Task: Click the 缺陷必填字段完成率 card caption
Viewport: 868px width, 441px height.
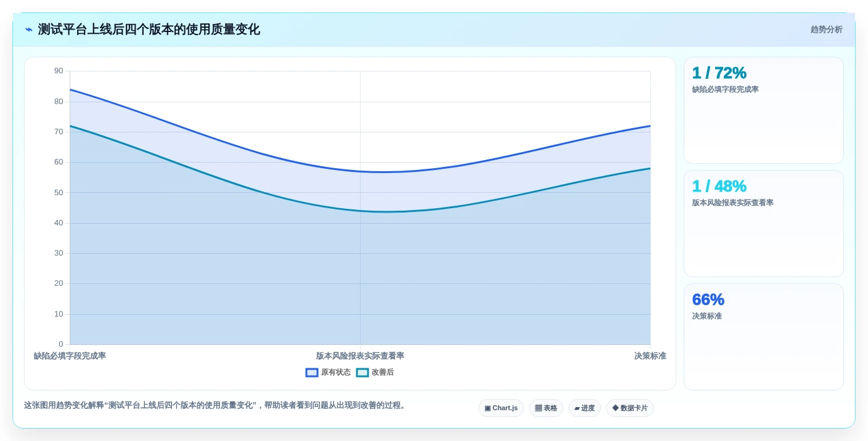Action: pyautogui.click(x=726, y=89)
